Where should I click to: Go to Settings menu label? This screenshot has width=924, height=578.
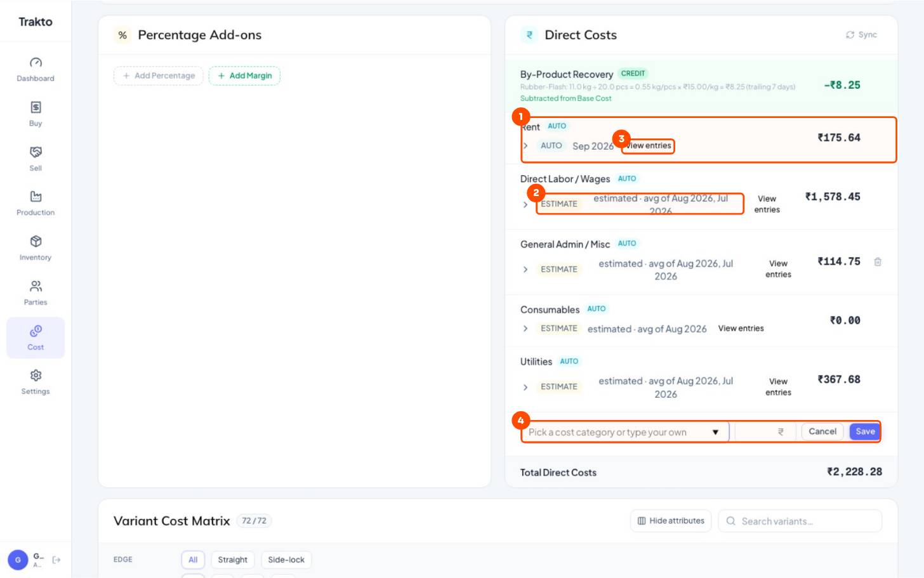click(36, 391)
